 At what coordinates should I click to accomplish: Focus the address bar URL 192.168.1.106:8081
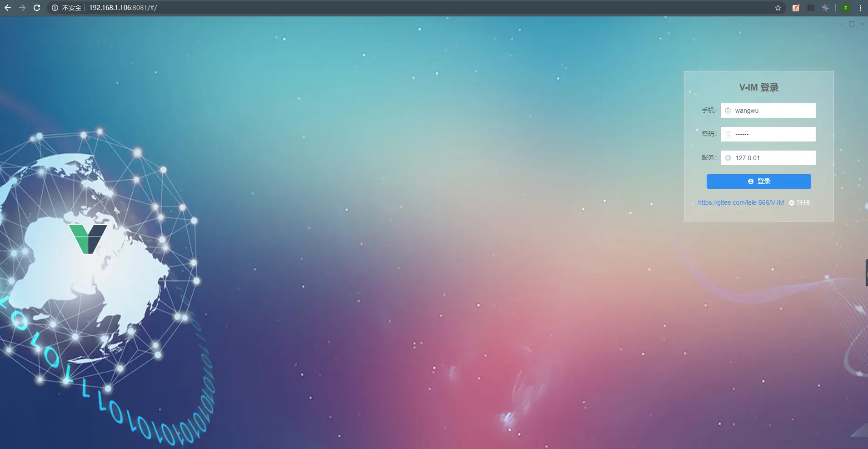pos(123,8)
